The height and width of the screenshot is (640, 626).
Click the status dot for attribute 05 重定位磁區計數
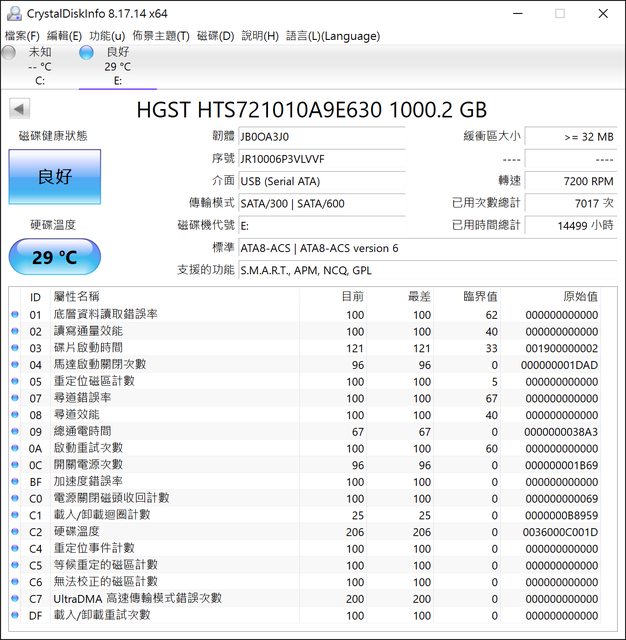(14, 382)
